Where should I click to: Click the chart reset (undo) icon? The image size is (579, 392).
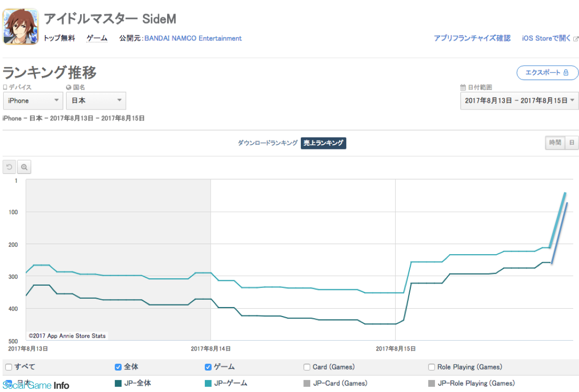9,167
